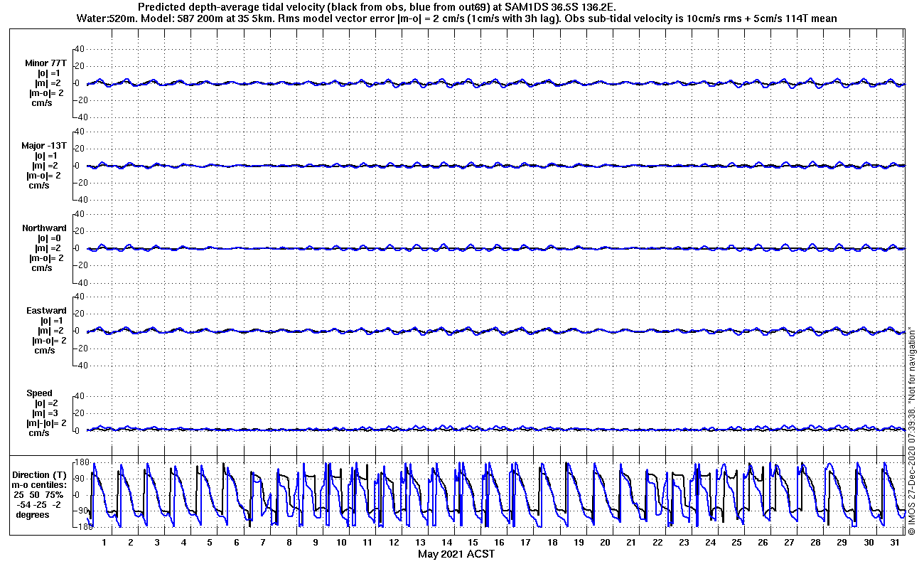Click "|m| =2" in the Major -13T panel
This screenshot has height=569, width=924.
point(49,166)
